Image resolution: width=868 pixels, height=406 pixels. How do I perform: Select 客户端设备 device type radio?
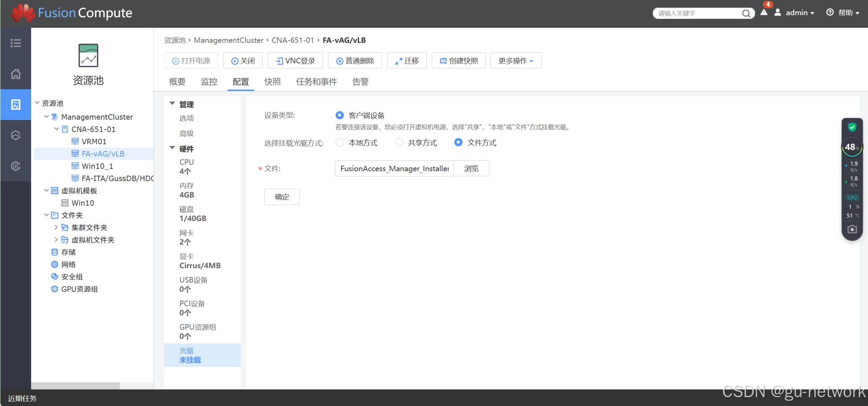[340, 115]
